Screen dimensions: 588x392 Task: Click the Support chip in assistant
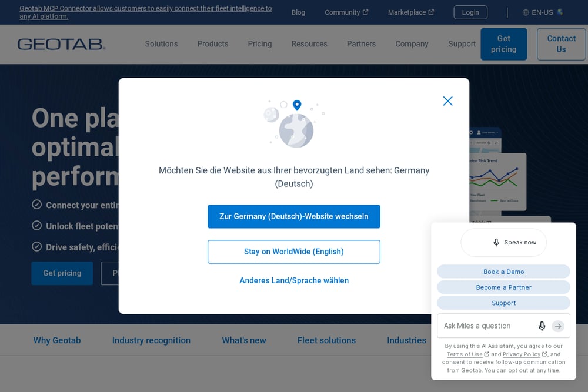pos(503,303)
